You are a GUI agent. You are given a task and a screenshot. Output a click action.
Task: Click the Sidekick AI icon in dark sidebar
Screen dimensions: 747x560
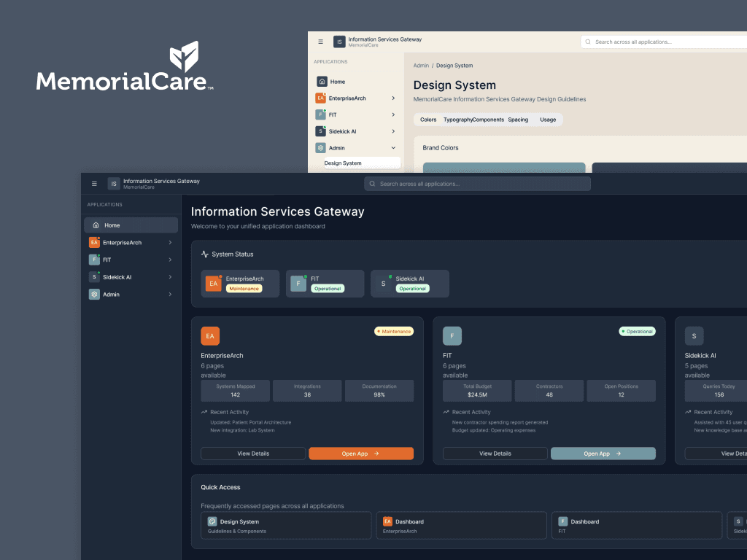click(94, 277)
